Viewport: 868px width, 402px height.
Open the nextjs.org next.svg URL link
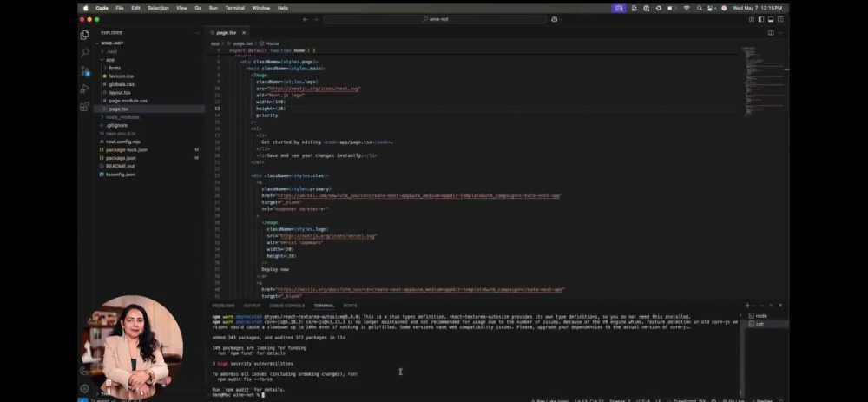tap(314, 89)
